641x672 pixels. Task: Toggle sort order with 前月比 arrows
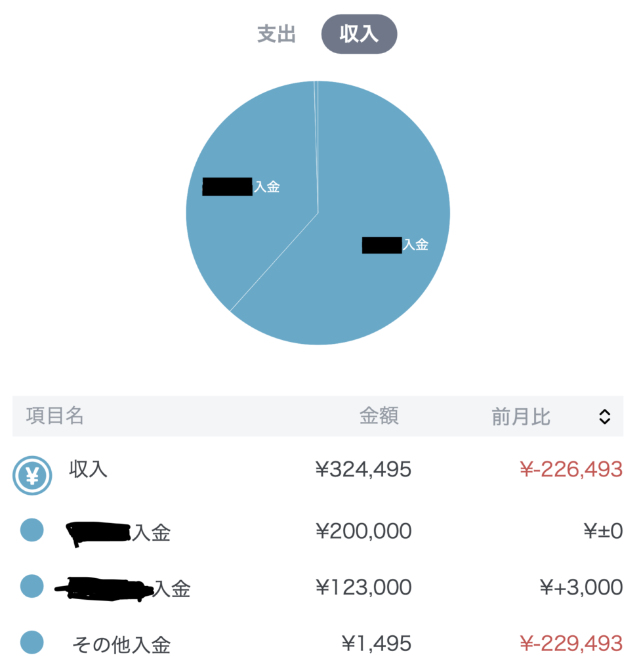[604, 416]
